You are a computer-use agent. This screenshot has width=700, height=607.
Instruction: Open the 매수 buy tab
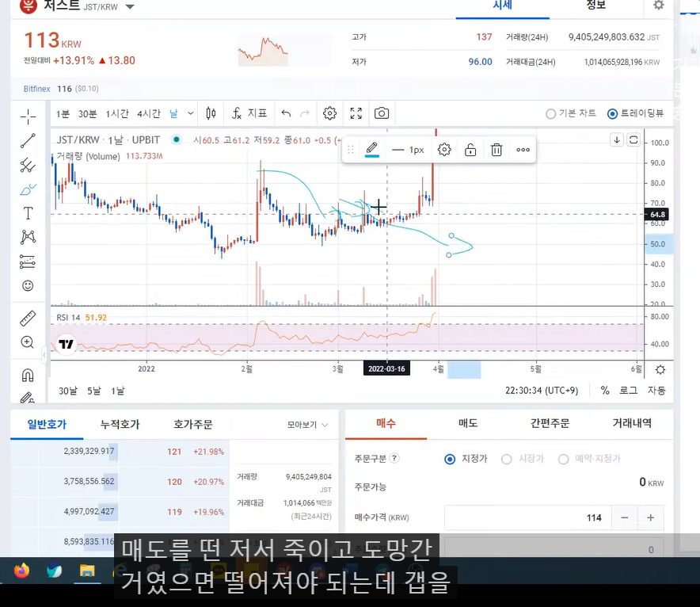(x=386, y=423)
